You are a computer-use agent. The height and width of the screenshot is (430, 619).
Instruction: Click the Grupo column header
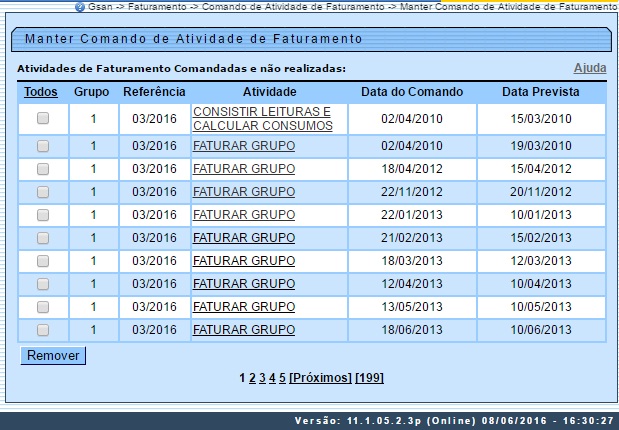91,92
